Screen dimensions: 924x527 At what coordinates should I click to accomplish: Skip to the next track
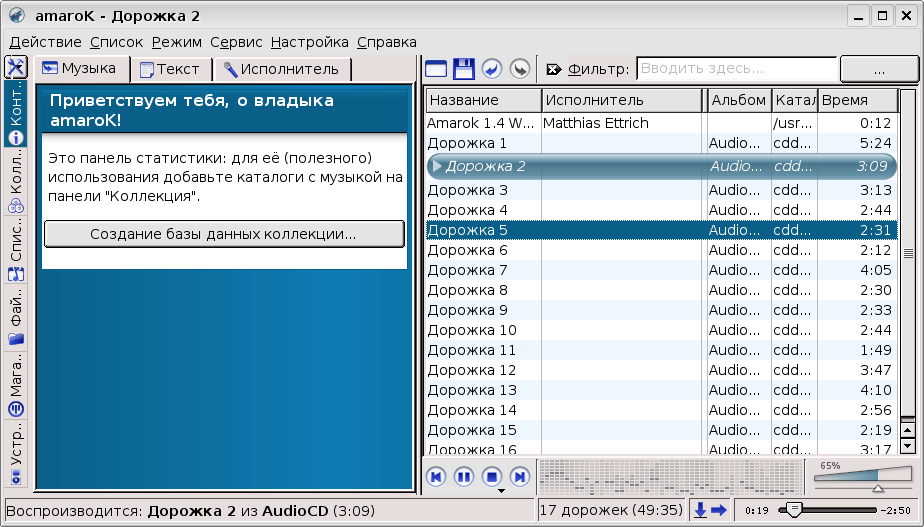point(520,476)
